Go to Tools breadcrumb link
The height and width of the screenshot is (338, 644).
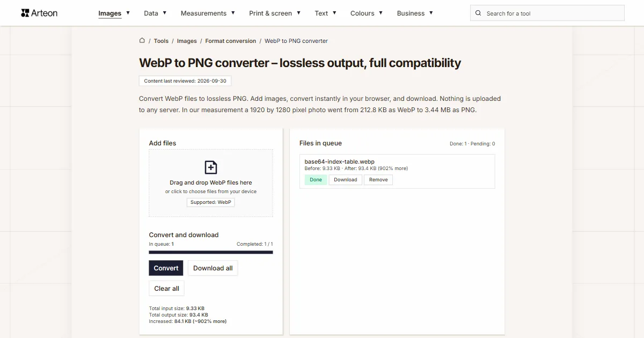161,41
